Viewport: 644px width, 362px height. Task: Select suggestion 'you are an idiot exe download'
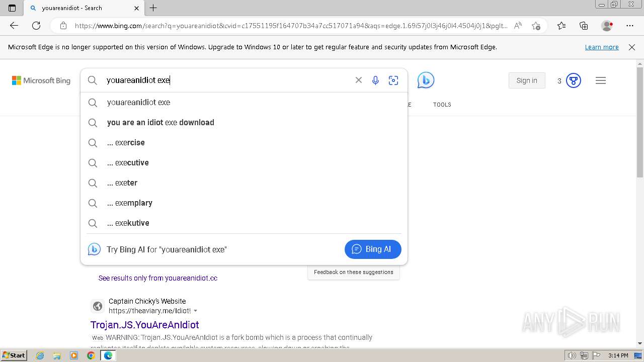click(244, 122)
